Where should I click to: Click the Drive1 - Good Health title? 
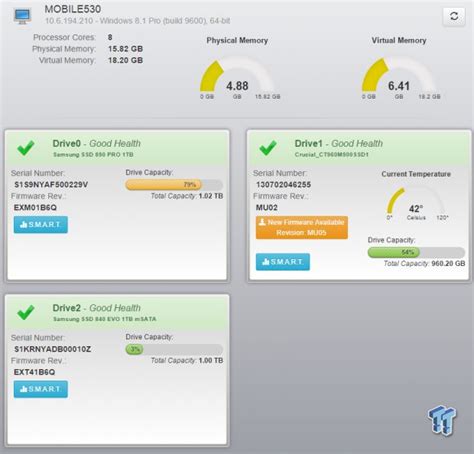[x=339, y=143]
